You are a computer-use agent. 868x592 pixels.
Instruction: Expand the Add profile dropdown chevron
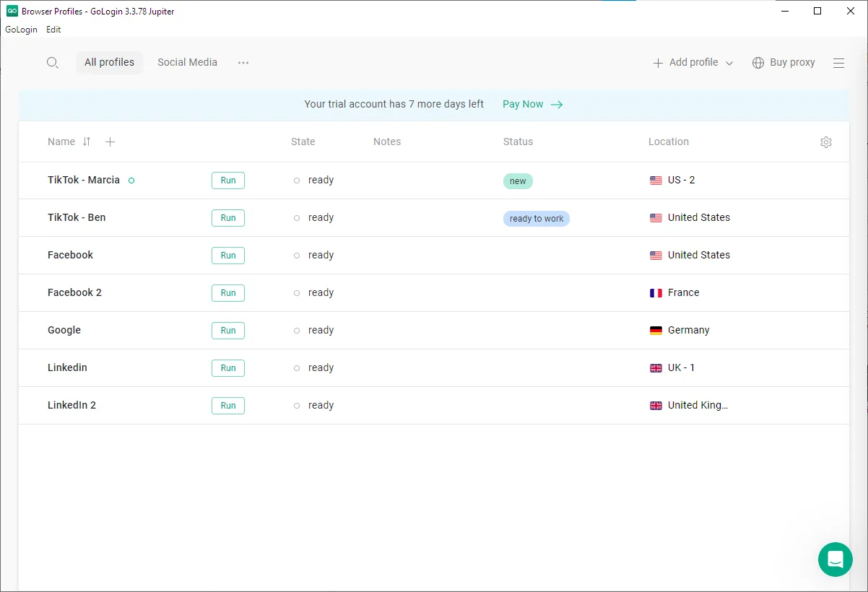click(x=729, y=64)
